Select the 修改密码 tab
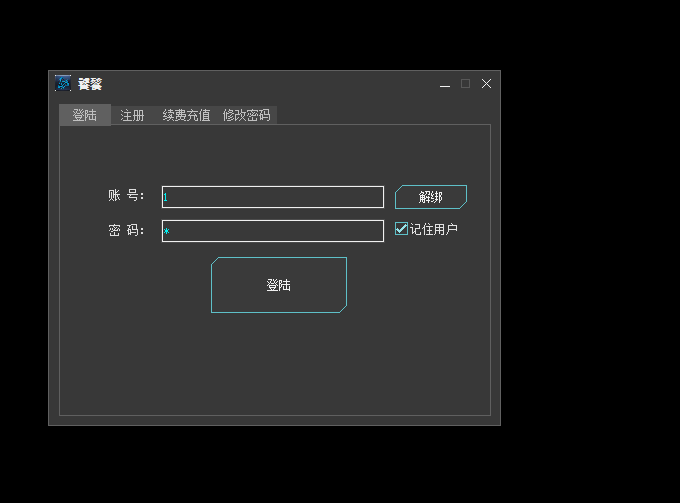Screen dimensions: 680x503 click(x=246, y=115)
